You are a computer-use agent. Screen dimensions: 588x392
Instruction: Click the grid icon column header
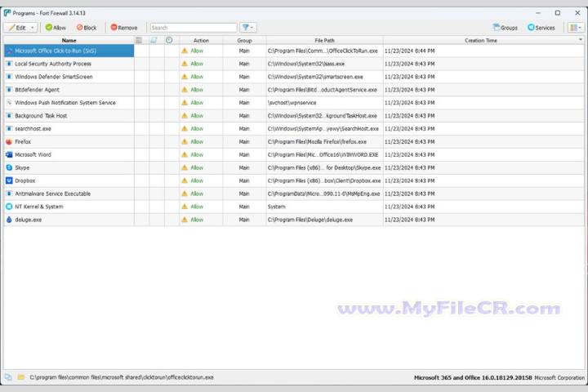tap(139, 40)
